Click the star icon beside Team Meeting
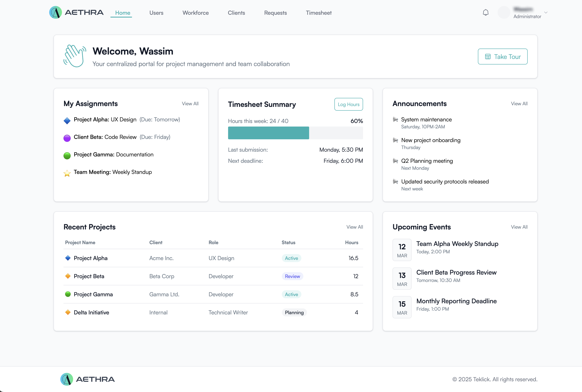582x392 pixels. [67, 173]
